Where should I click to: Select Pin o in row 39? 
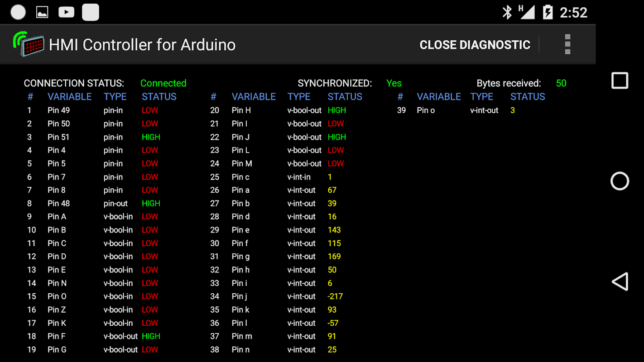pos(426,110)
